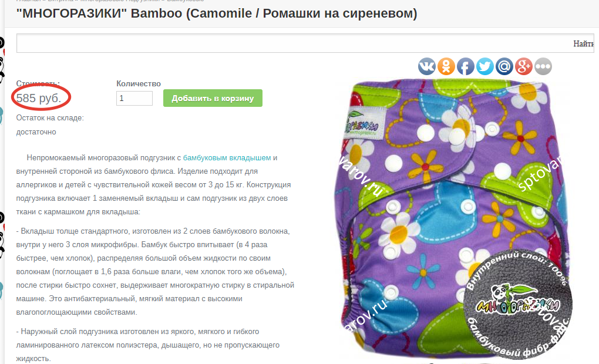
Task: Click the Остаток на складе label
Action: tap(50, 118)
